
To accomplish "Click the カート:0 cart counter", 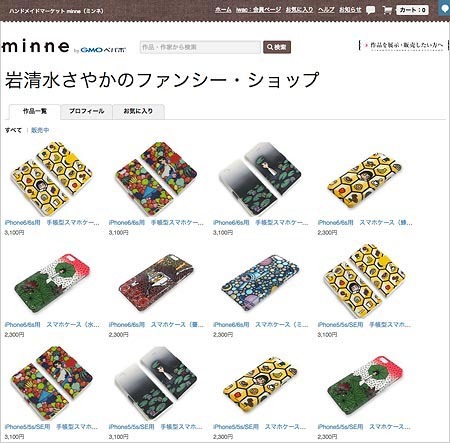I will pyautogui.click(x=413, y=10).
